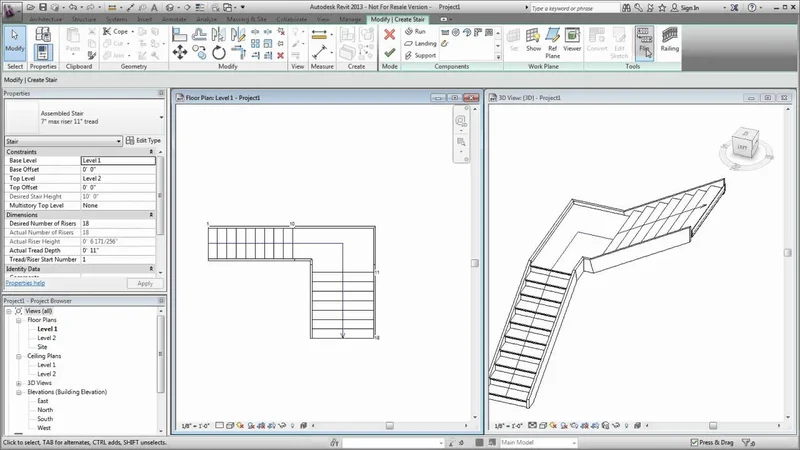
Task: Open the Structure ribbon tab
Action: [x=84, y=19]
